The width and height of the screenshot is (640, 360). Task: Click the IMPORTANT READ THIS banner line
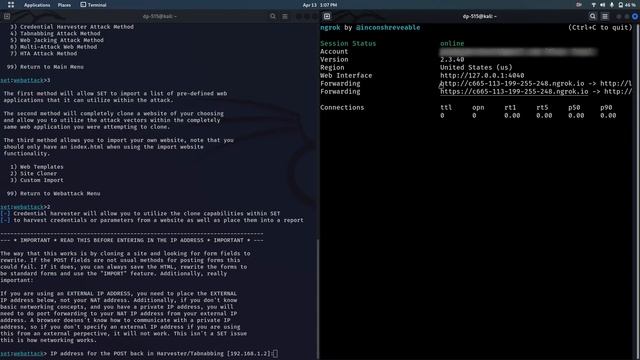coord(132,240)
